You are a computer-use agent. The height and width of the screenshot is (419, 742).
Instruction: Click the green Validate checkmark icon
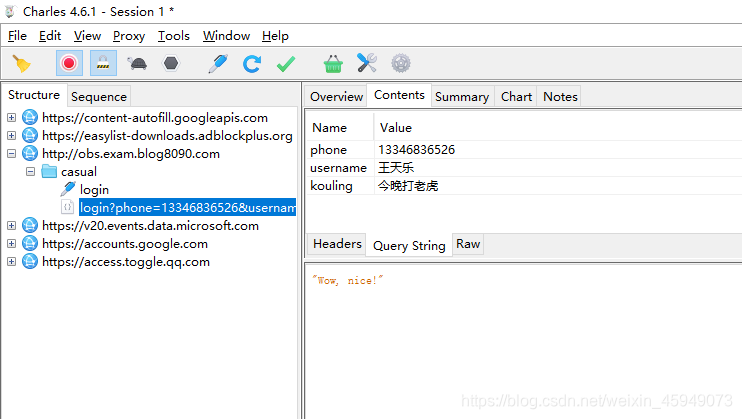(x=286, y=64)
